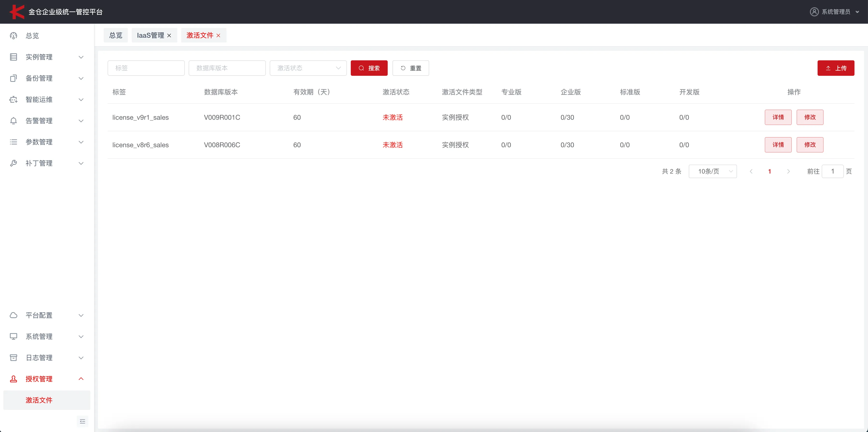Image resolution: width=868 pixels, height=432 pixels.
Task: Click the 智能运维 smart operations icon
Action: pyautogui.click(x=14, y=99)
